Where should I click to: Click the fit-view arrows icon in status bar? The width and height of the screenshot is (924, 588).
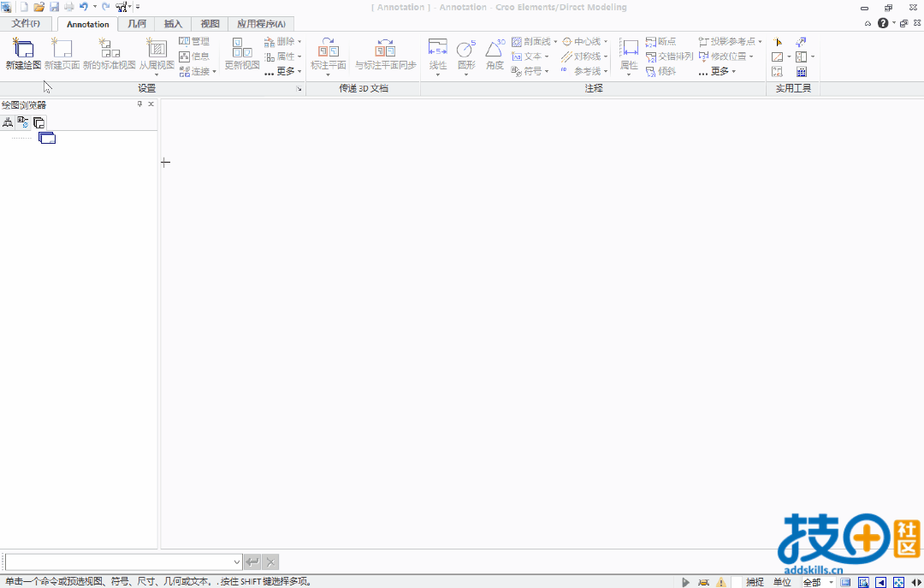click(898, 582)
